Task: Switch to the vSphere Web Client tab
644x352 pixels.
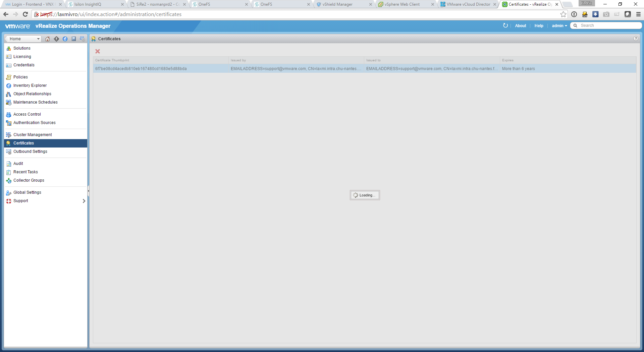Action: click(402, 4)
